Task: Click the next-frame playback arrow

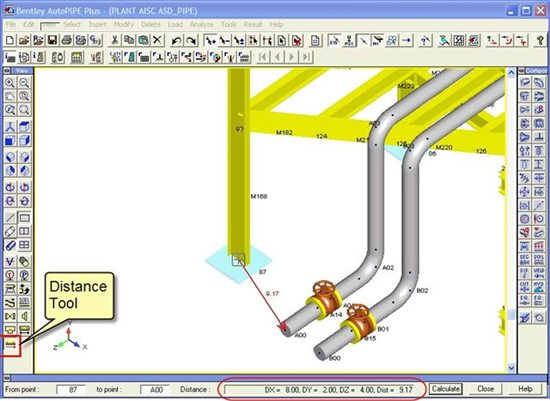Action: click(292, 57)
